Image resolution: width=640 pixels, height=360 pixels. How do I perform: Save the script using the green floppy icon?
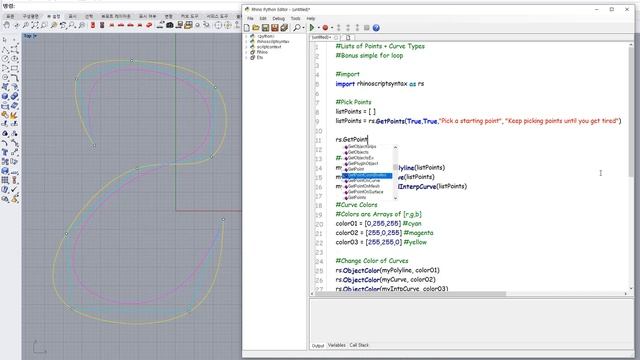265,28
